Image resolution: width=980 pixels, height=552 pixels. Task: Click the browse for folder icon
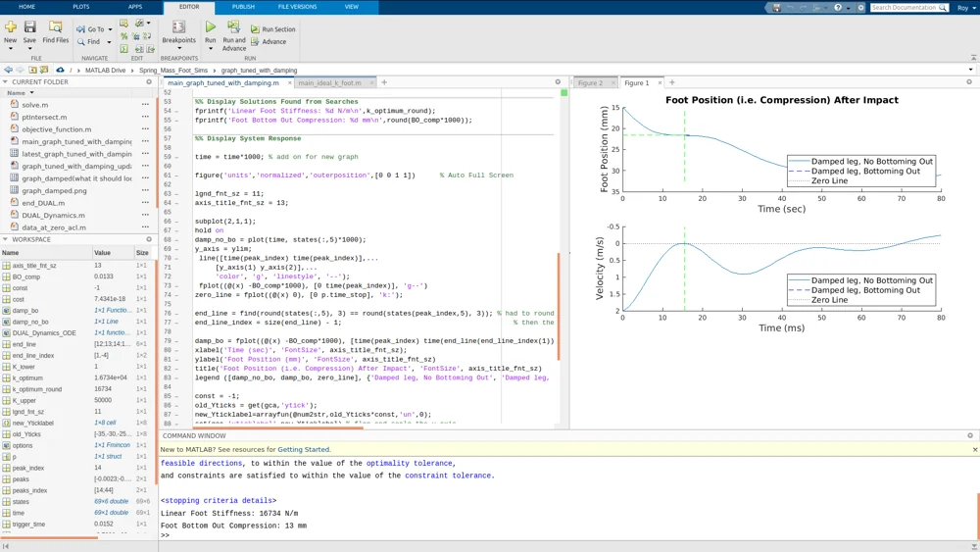click(x=44, y=70)
